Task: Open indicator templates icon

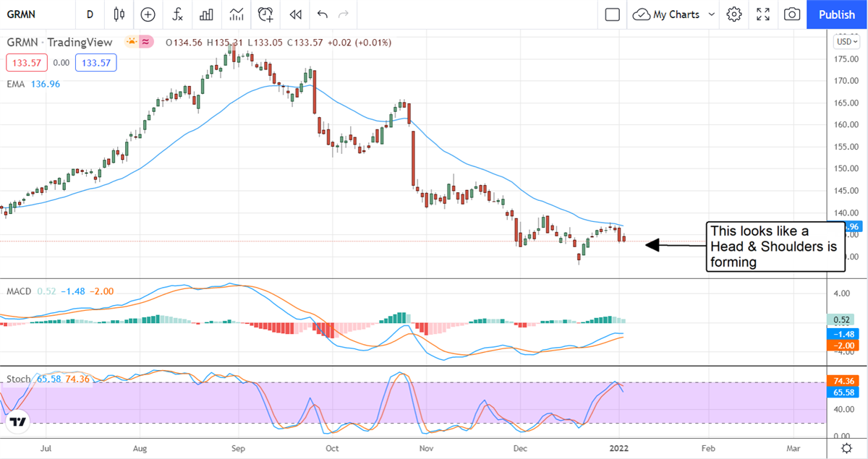Action: pyautogui.click(x=237, y=14)
